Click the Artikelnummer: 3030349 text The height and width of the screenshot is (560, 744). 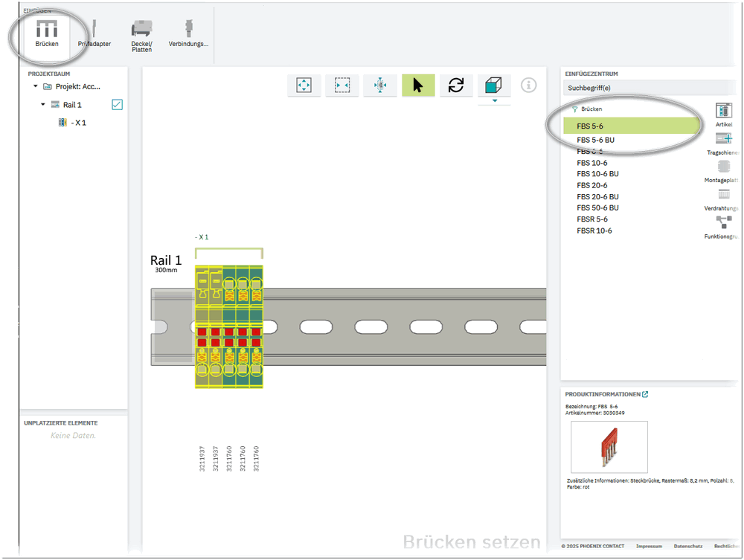594,413
